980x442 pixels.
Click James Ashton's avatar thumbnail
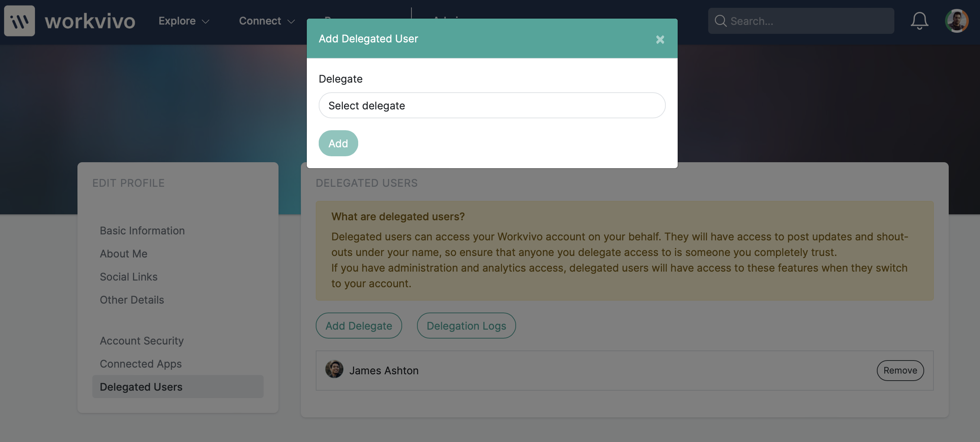334,369
